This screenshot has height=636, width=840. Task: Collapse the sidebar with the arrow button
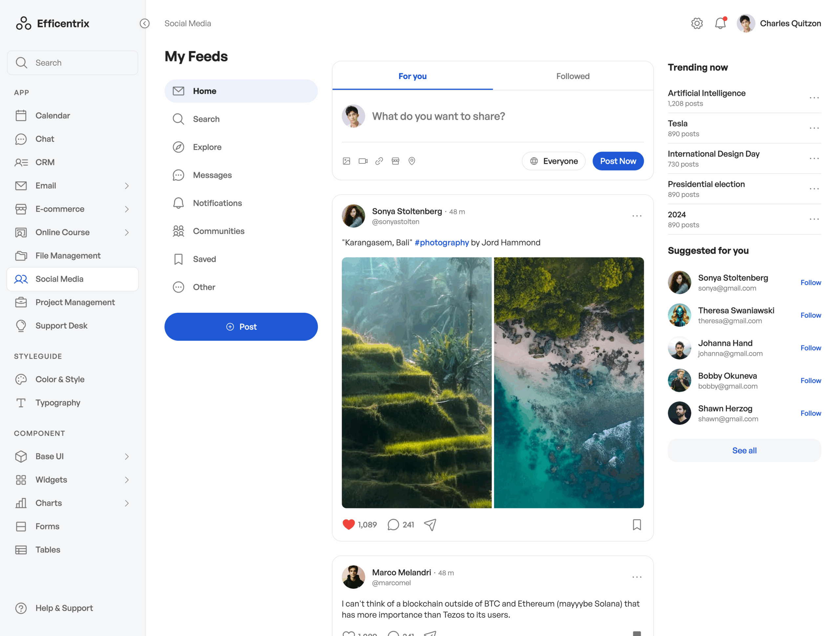click(145, 24)
